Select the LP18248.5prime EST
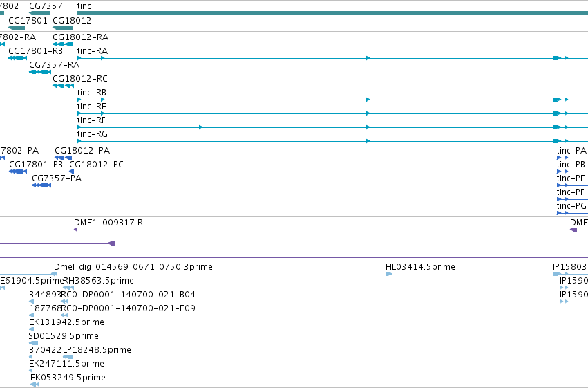The height and width of the screenshot is (388, 588). coord(68,357)
